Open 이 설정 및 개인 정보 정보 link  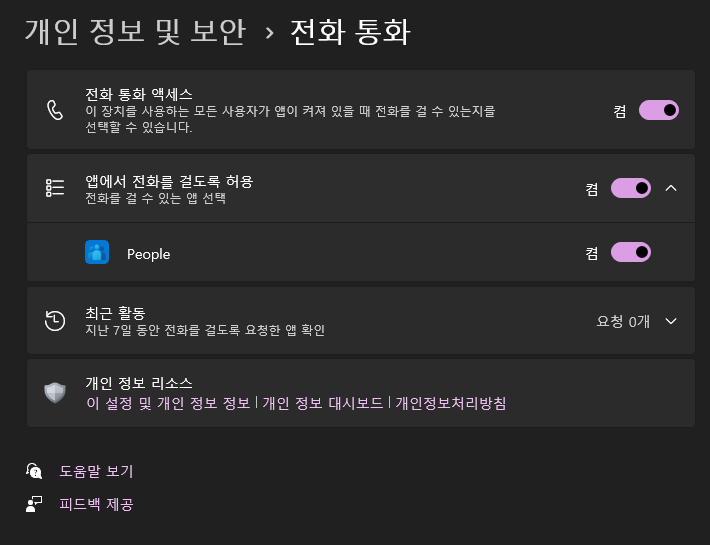(168, 403)
